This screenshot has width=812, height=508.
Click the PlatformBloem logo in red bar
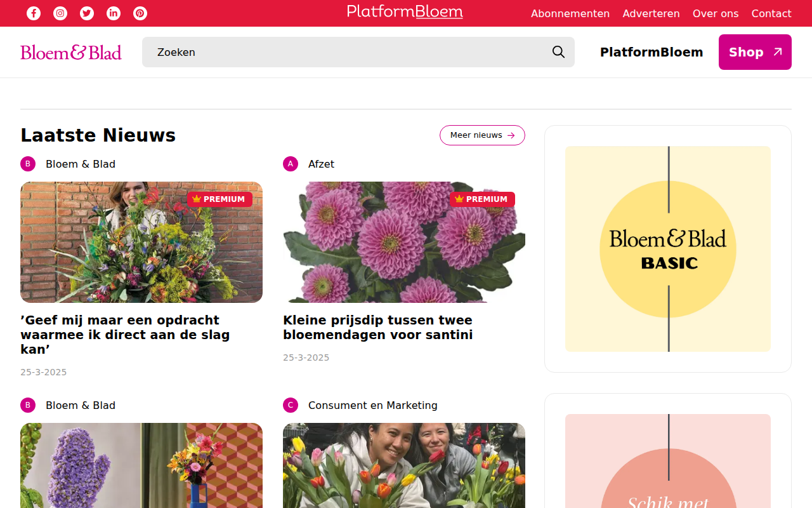pos(405,11)
